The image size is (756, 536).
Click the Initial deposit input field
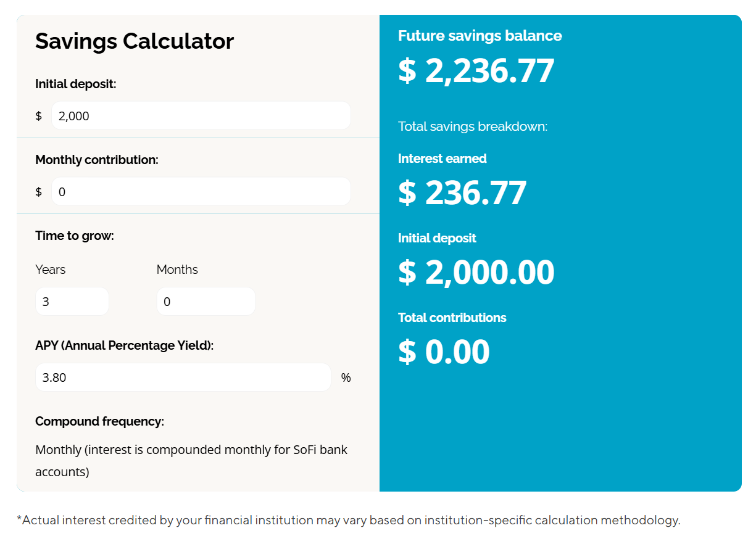[201, 115]
